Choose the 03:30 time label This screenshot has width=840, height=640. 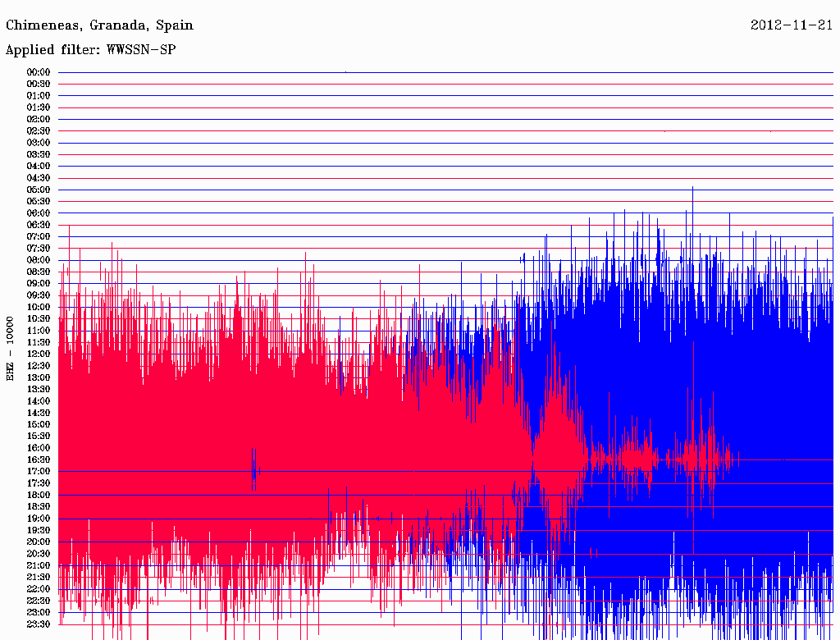39,154
